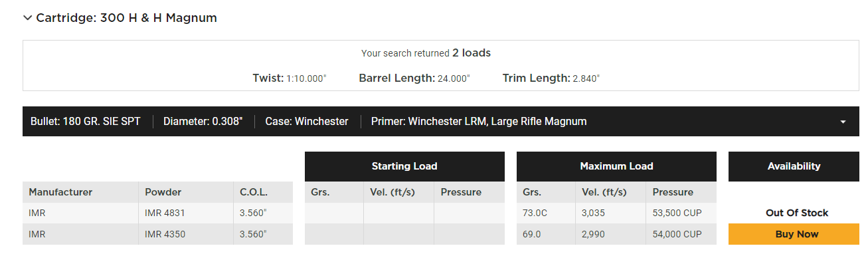Select the Out Of Stock availability label
The image size is (868, 256).
pyautogui.click(x=797, y=213)
